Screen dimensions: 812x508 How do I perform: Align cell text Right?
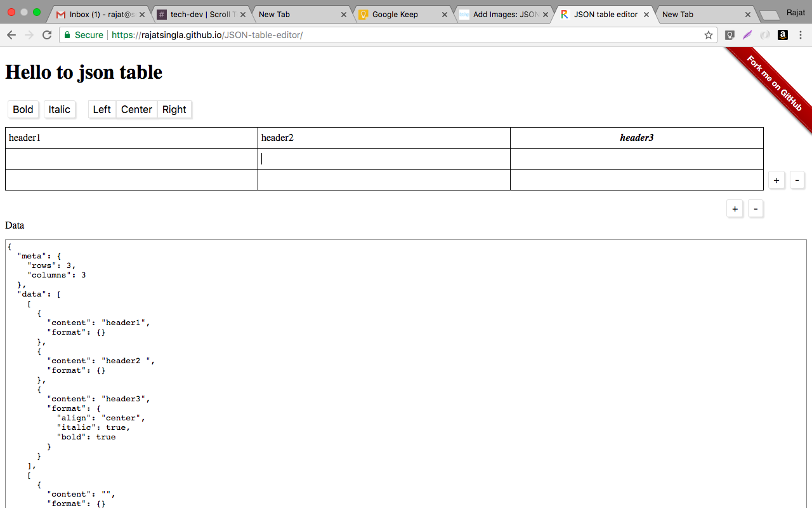click(x=174, y=109)
